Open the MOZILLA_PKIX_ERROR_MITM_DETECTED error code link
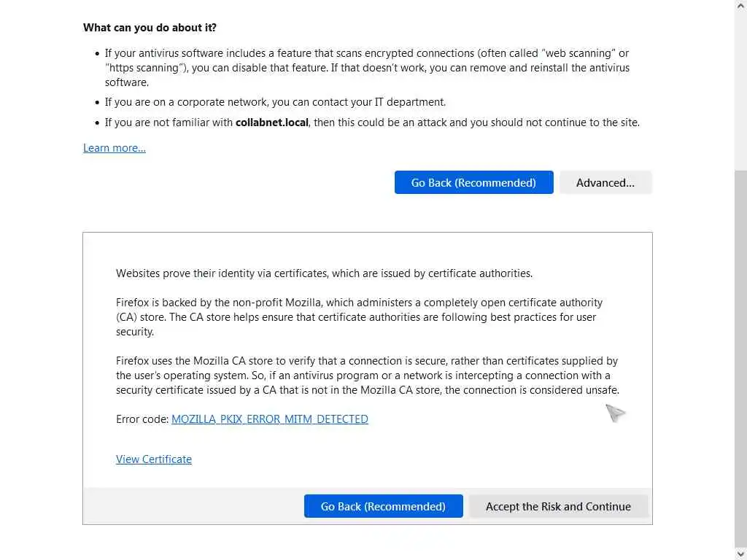747x560 pixels. (269, 419)
